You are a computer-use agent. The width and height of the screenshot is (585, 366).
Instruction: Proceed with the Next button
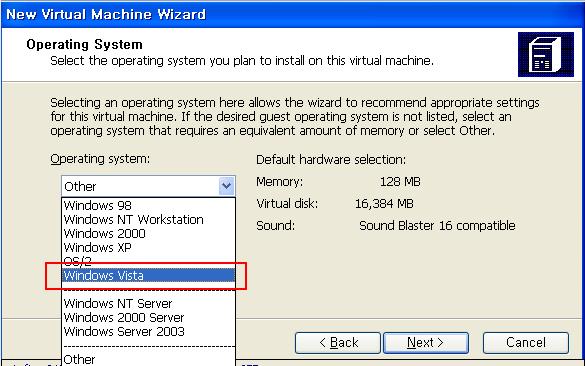tap(426, 342)
